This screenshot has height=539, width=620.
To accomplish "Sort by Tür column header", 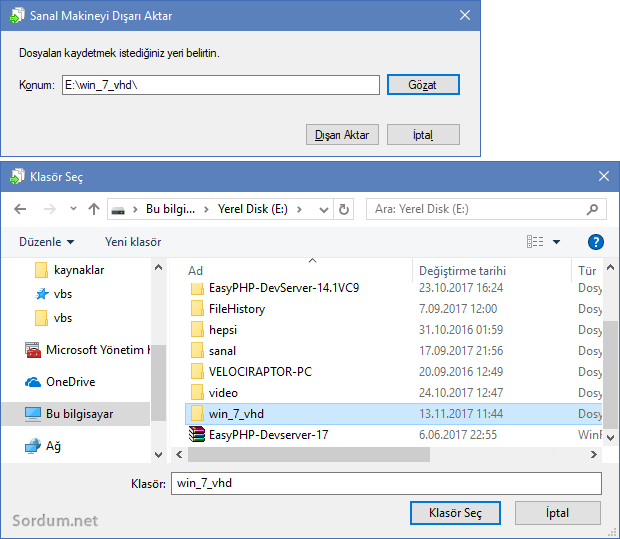I will [587, 271].
